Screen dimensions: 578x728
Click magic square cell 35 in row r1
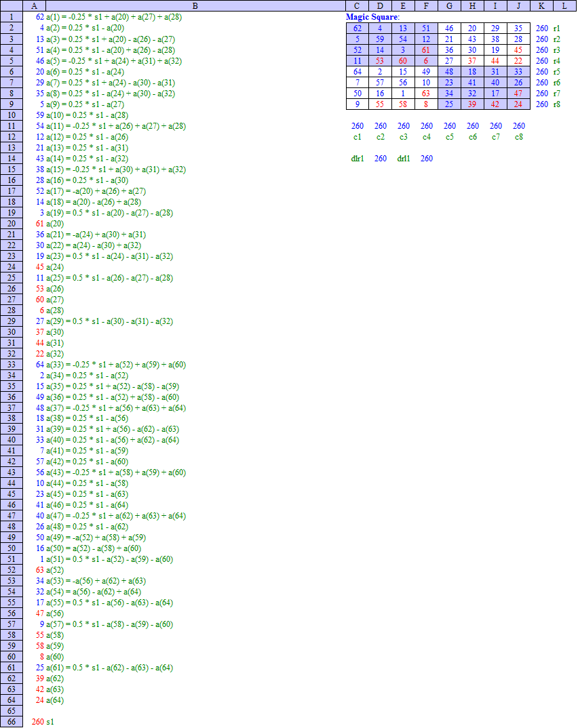[518, 28]
